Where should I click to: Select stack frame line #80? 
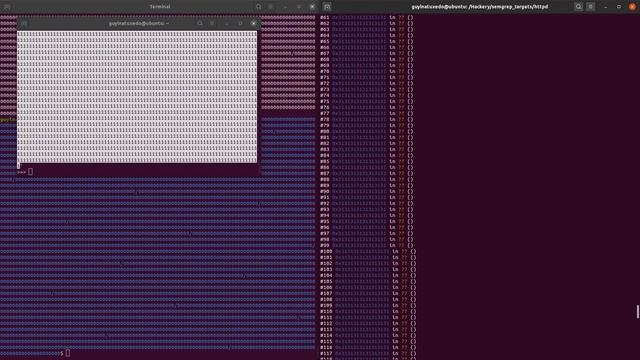point(367,131)
